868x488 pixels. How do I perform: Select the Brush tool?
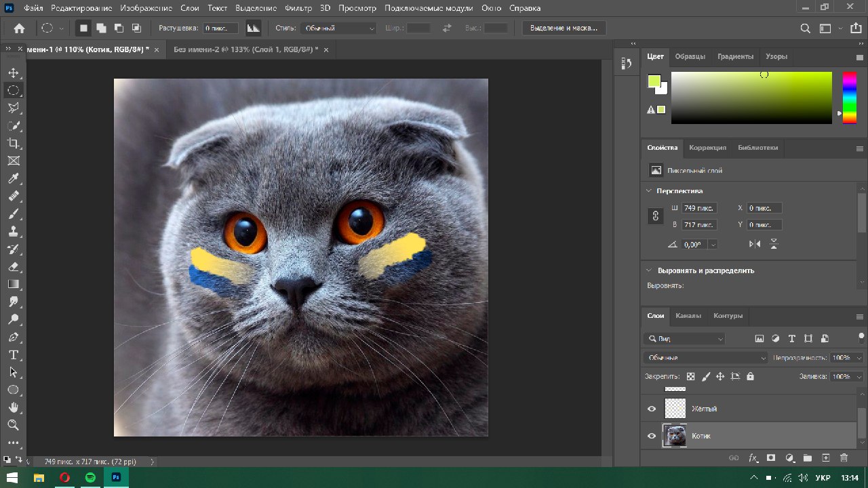[14, 213]
